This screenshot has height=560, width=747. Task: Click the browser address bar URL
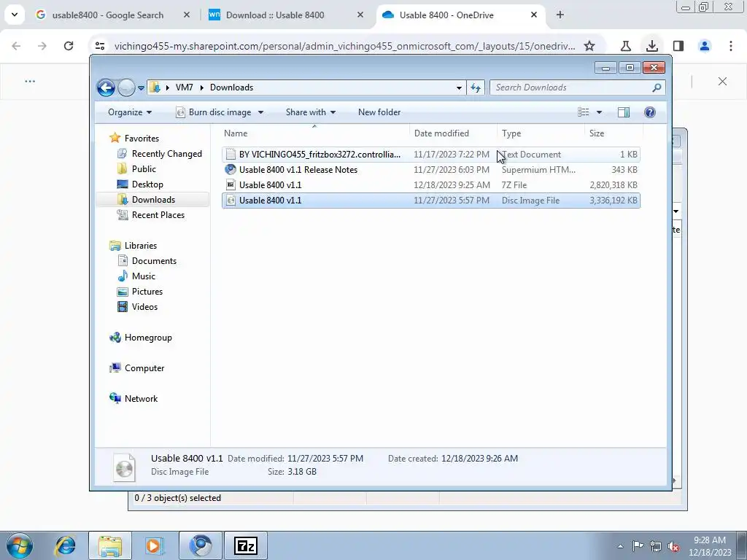[x=344, y=46]
